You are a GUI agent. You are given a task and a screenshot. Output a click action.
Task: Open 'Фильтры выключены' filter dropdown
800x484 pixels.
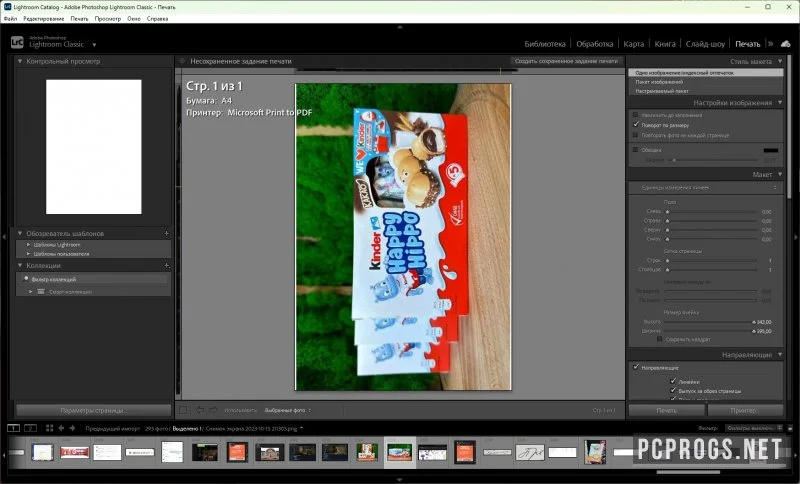(x=754, y=428)
